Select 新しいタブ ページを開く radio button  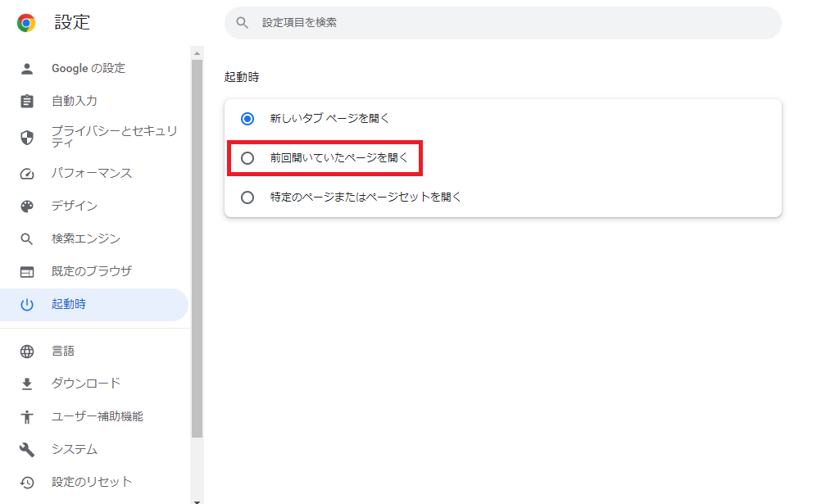pos(247,119)
